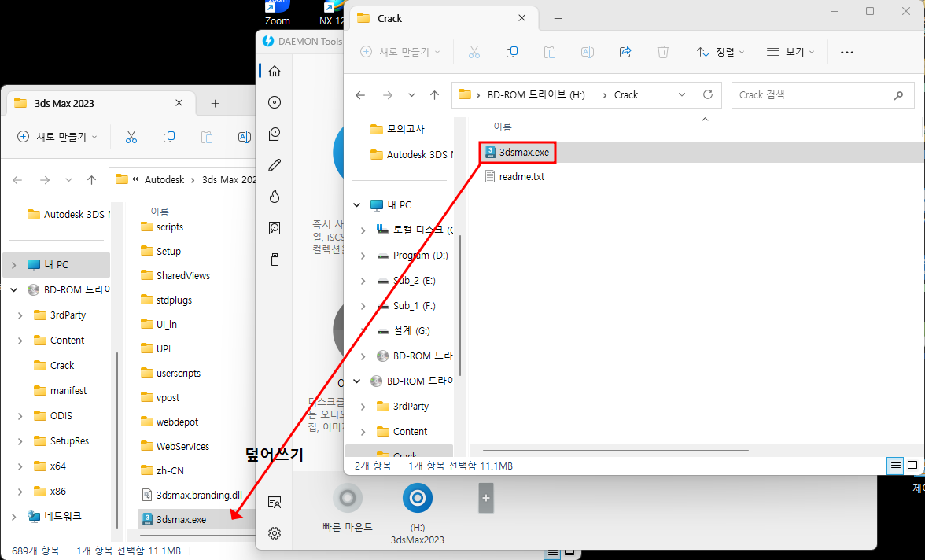Viewport: 925px width, 560px height.
Task: Open the DAEMON Tools pencil editor sidebar icon
Action: click(x=275, y=165)
